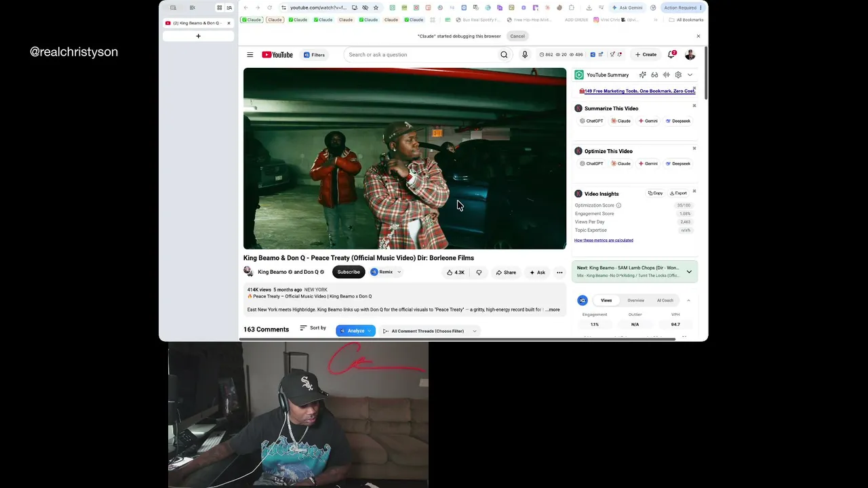Bookmark this page with the star icon
The width and height of the screenshot is (868, 488).
[376, 7]
